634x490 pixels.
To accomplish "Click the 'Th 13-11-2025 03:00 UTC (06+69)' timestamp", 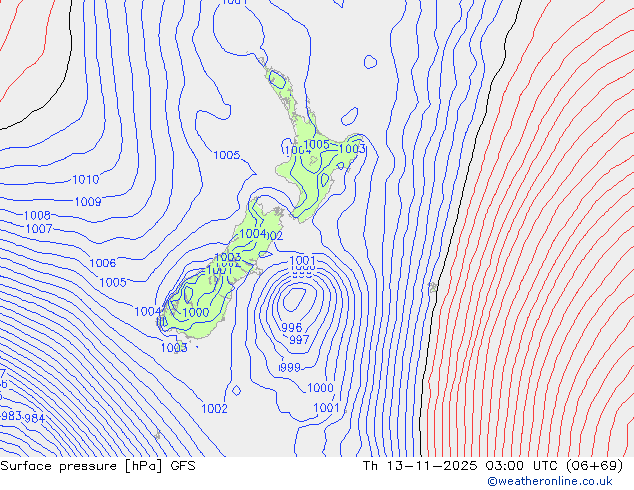I will (x=493, y=466).
